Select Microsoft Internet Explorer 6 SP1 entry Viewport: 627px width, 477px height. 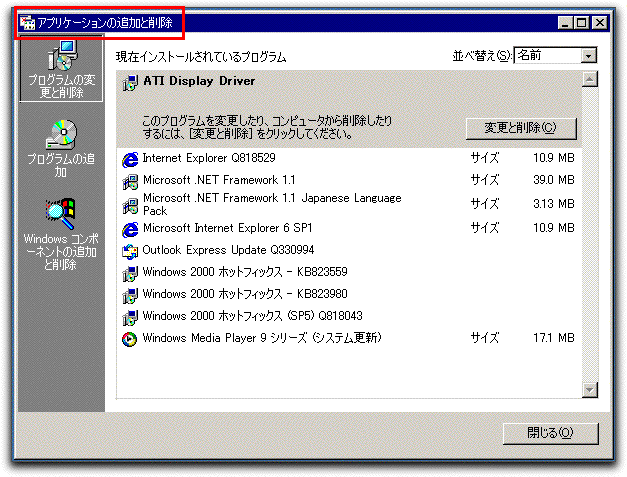pos(349,229)
